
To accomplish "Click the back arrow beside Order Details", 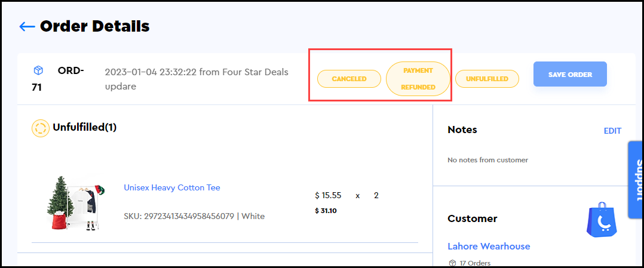I will [x=27, y=27].
